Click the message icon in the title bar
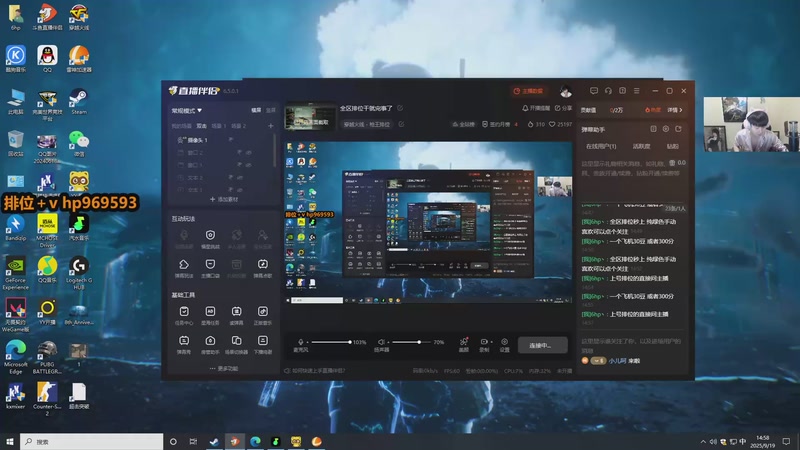800x450 pixels. (594, 91)
